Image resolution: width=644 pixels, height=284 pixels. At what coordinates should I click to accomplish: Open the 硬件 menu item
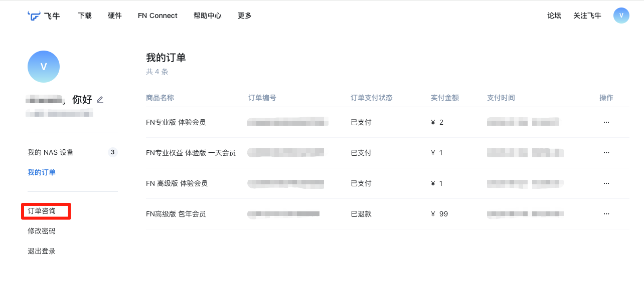pos(115,16)
